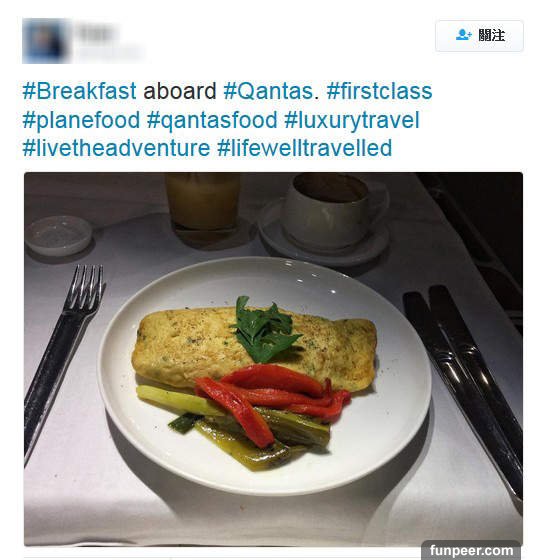Click the 關注 follow button
This screenshot has height=560, width=541.
[x=479, y=36]
